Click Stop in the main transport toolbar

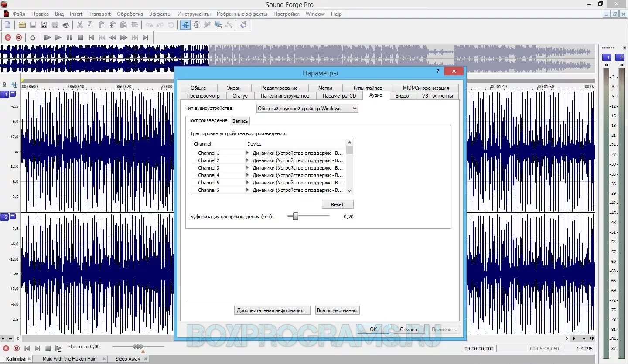(80, 37)
